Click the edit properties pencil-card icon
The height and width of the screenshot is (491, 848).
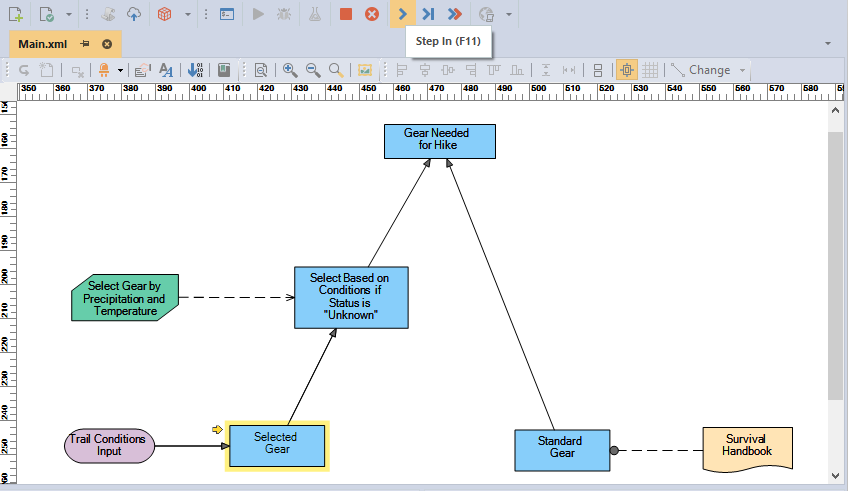(x=142, y=70)
